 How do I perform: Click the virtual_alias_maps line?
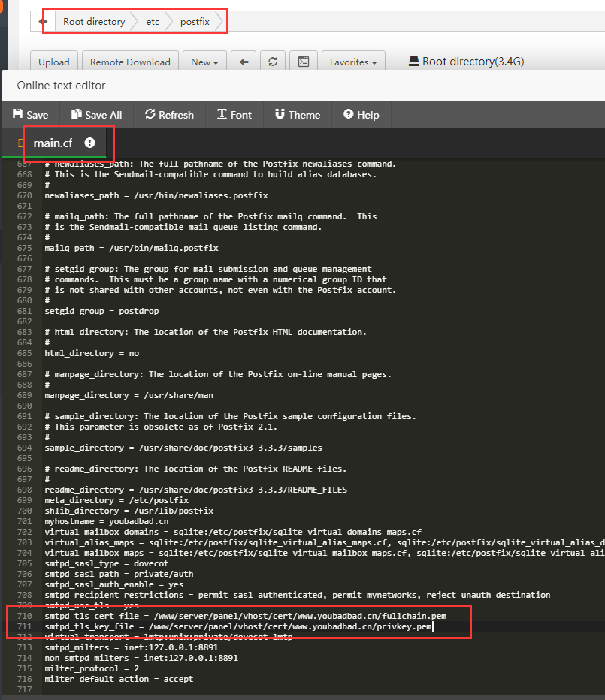[x=325, y=542]
